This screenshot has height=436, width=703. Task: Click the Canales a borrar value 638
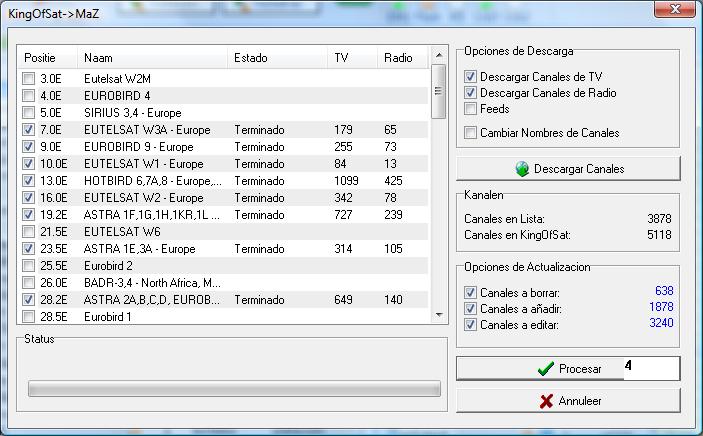point(664,291)
